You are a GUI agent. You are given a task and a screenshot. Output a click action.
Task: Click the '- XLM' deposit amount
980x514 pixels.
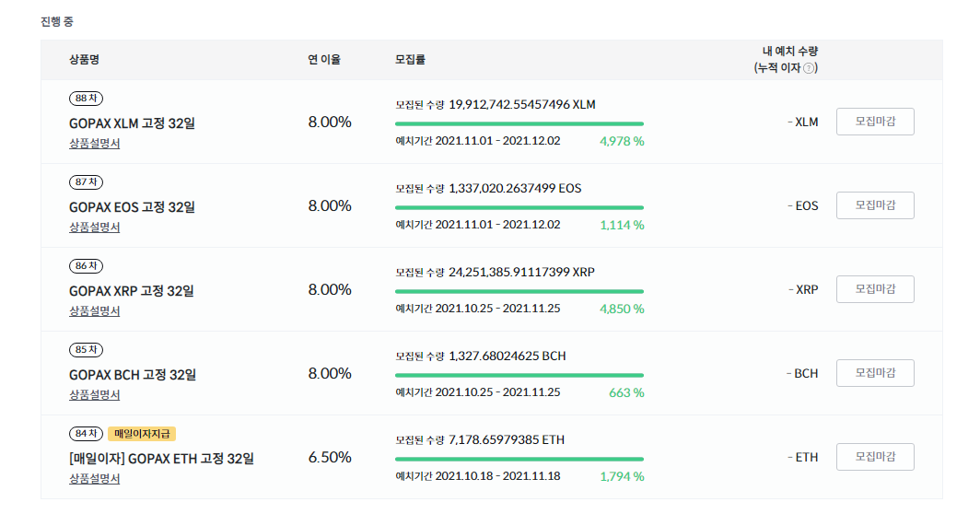(x=802, y=122)
